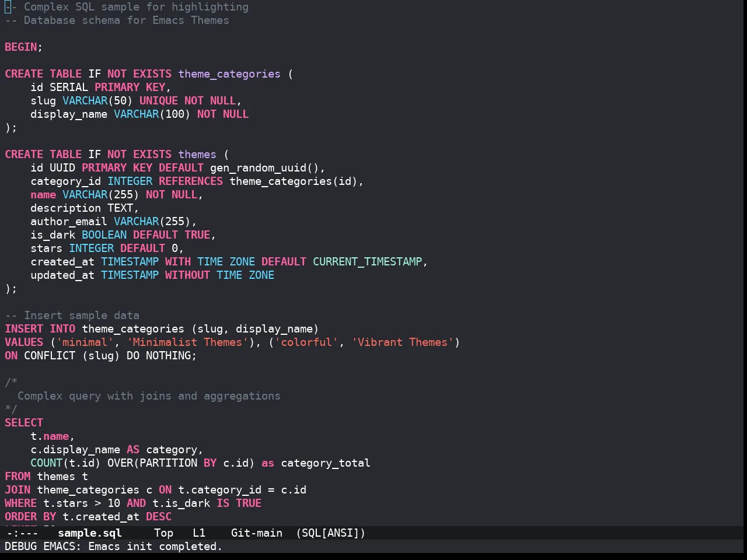The height and width of the screenshot is (560, 747).
Task: Click the first comment line 'Complex SQL sample for highlighting'
Action: (x=137, y=6)
